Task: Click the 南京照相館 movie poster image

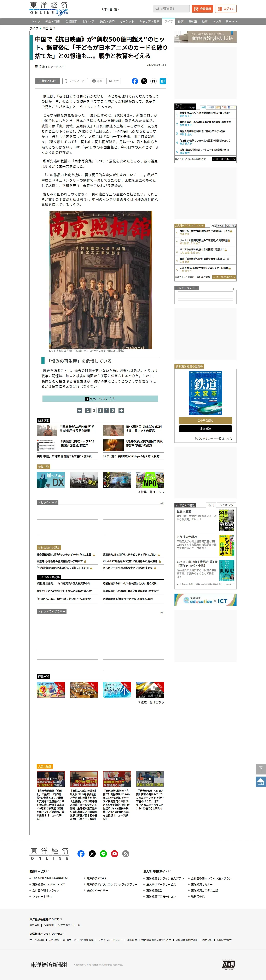Action: coord(100,280)
